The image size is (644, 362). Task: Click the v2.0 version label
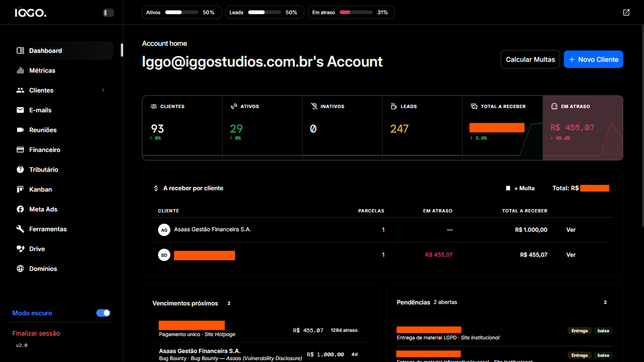22,345
